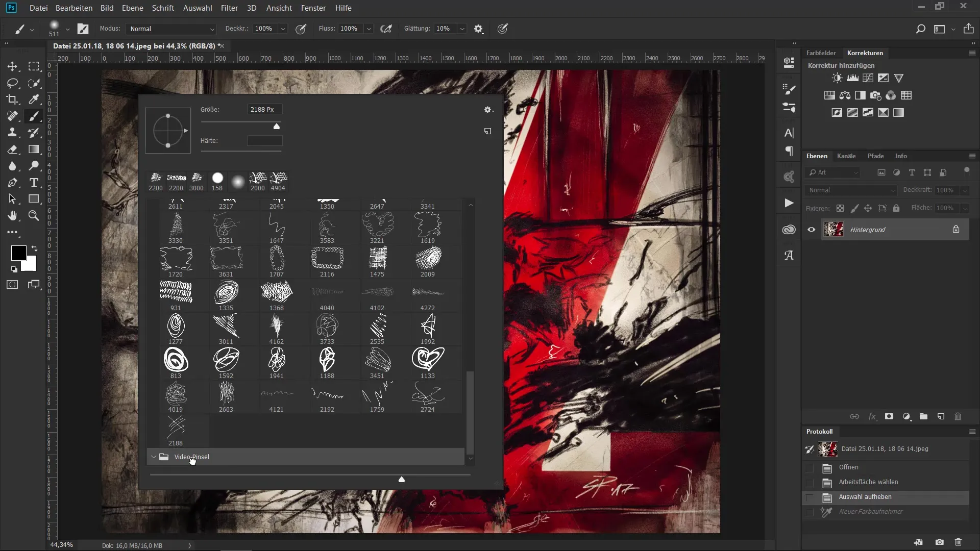The width and height of the screenshot is (980, 551).
Task: Open brush preset picker dropdown arrow
Action: pyautogui.click(x=67, y=30)
